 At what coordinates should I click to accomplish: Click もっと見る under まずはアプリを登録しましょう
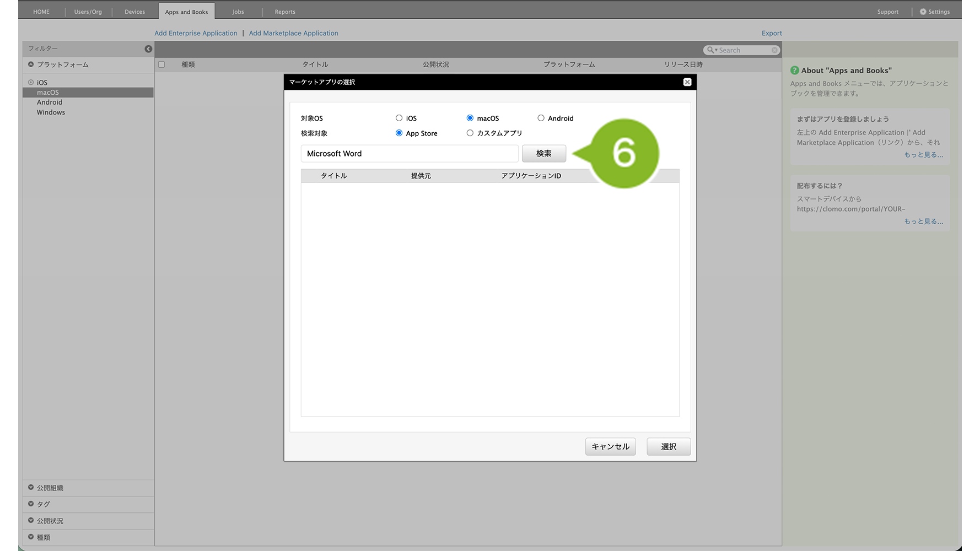[923, 155]
